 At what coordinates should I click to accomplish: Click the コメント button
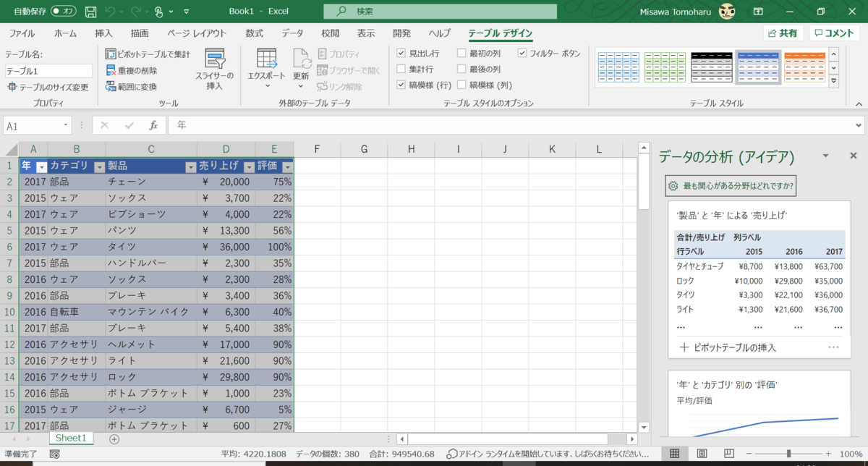[x=834, y=33]
